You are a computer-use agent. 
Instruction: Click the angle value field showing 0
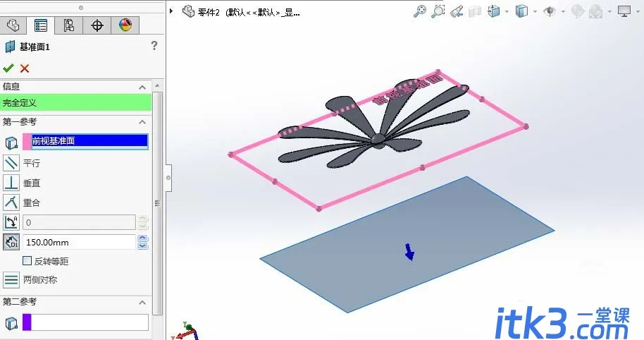click(x=79, y=222)
